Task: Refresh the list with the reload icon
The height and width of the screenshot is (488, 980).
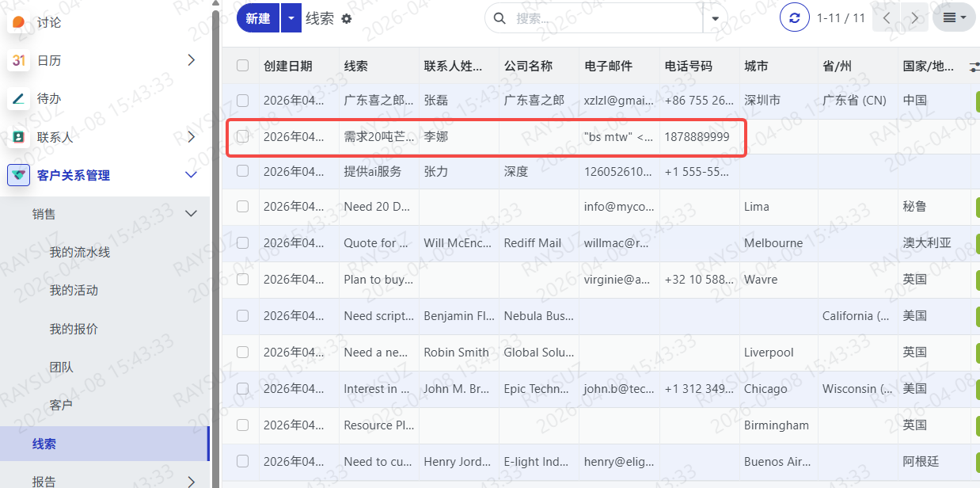Action: 795,17
